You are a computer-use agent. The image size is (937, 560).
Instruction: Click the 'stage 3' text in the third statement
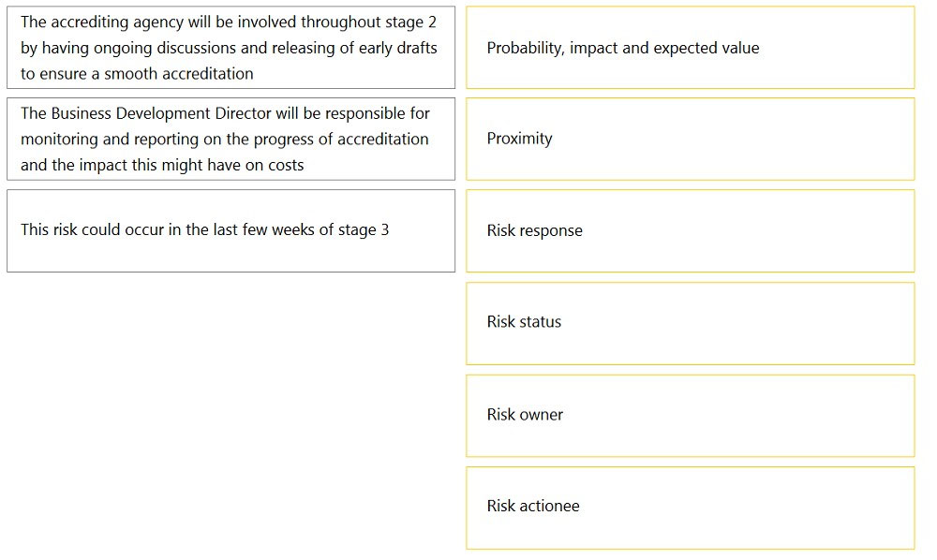[x=364, y=230]
